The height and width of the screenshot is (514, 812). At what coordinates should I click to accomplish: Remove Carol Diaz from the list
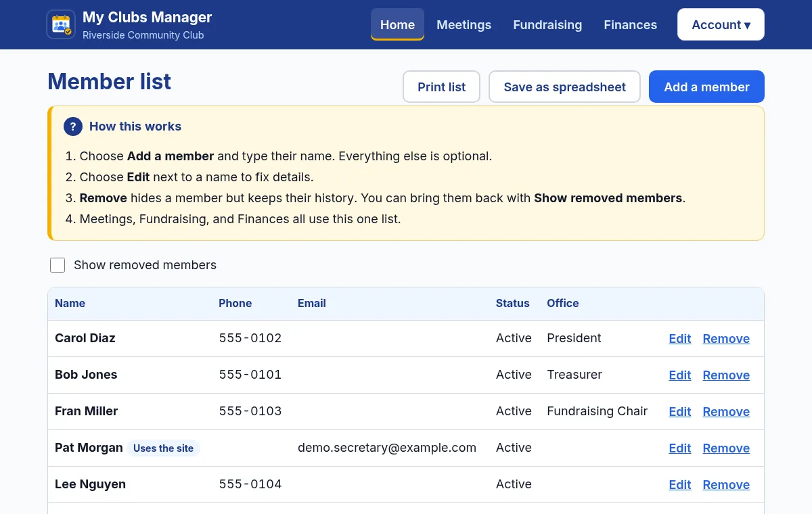click(x=726, y=339)
